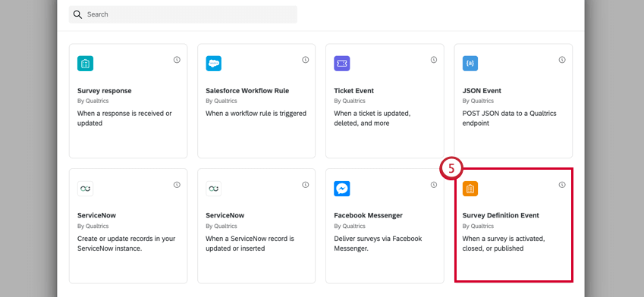Click the ServiceNow icon on the create-records card
The height and width of the screenshot is (297, 644).
click(86, 189)
